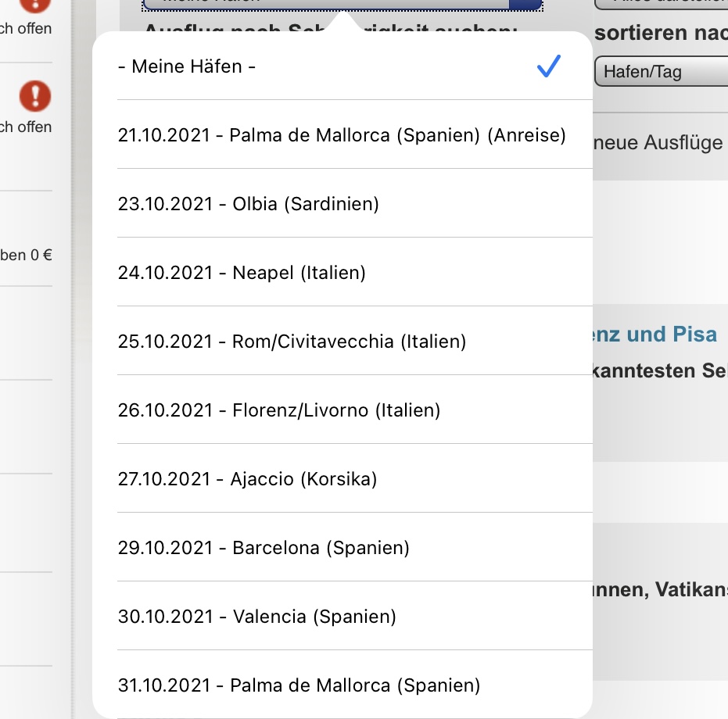Choose 21.10.2021 Palma de Mallorca (Anreise)
Screen dimensions: 728x719
(x=342, y=135)
